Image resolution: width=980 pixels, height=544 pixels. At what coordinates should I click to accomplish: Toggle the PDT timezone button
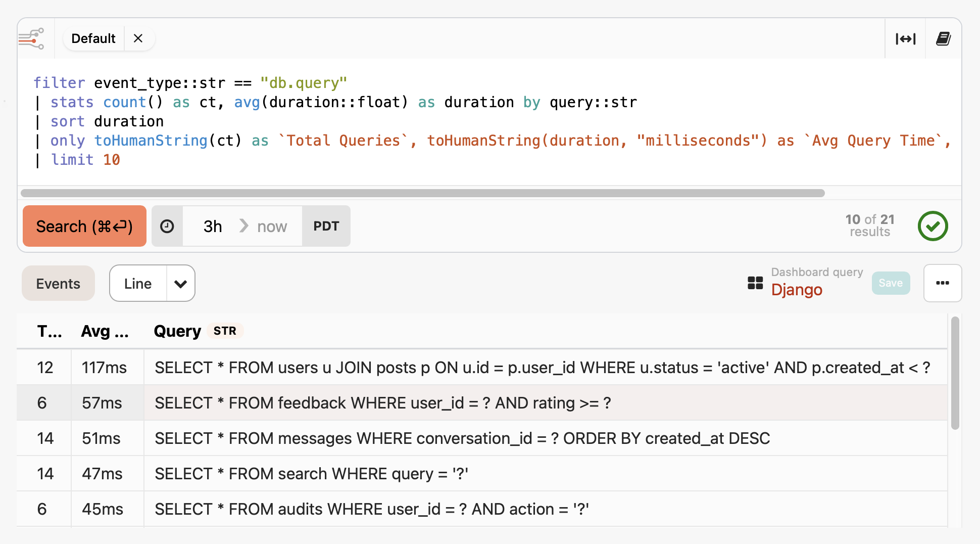click(x=326, y=226)
